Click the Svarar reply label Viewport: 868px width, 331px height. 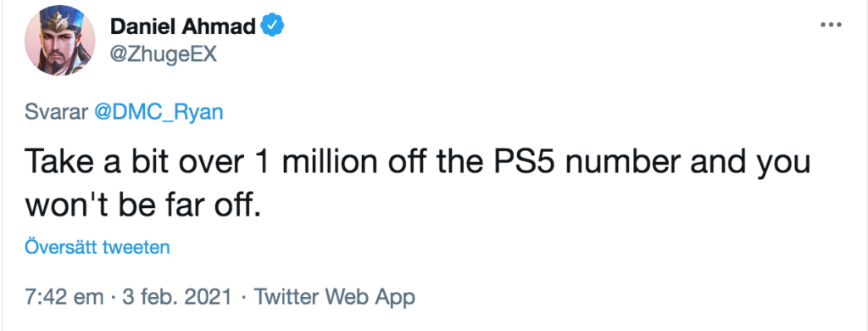click(56, 112)
